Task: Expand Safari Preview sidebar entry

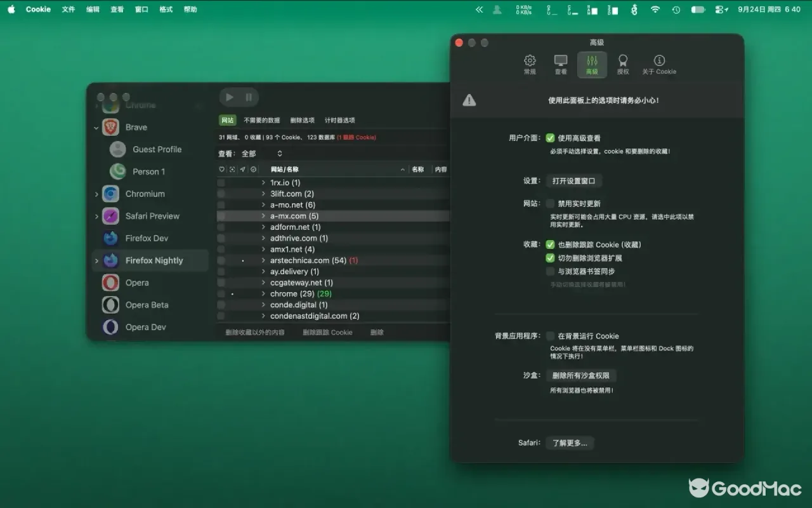Action: 96,217
